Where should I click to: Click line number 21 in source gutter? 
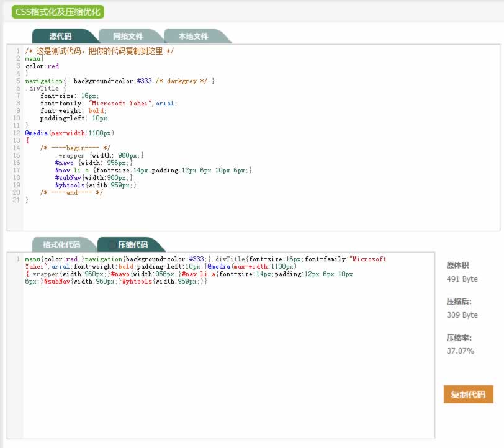(18, 200)
